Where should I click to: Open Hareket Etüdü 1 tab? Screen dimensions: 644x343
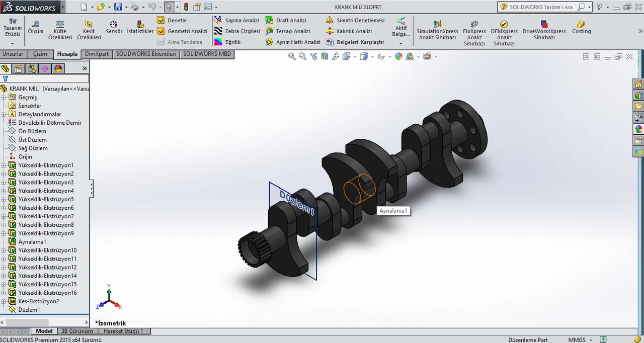(123, 331)
